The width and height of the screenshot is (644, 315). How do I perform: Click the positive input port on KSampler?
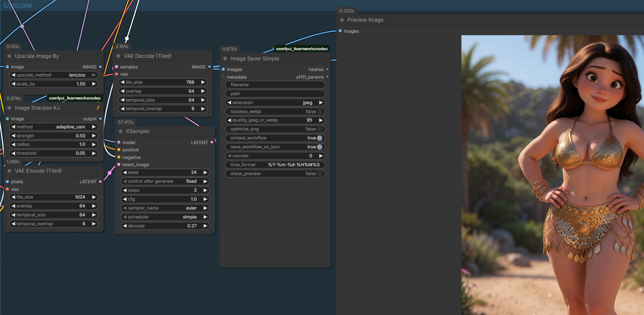[119, 150]
